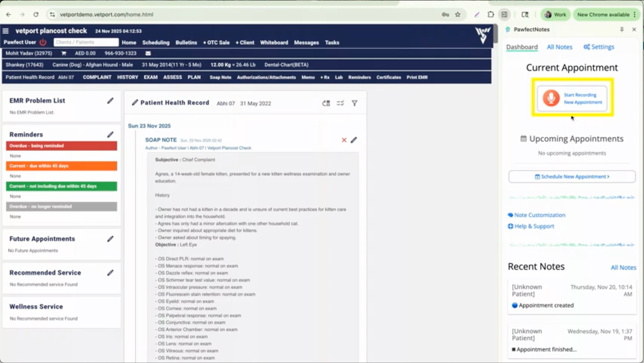Click the Work profile button in Chrome

pos(555,14)
